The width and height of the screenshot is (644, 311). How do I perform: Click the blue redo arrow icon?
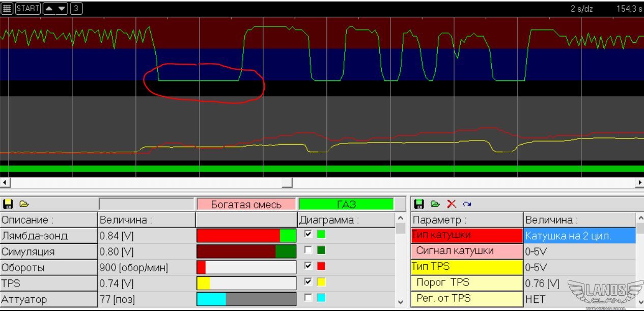click(x=465, y=204)
